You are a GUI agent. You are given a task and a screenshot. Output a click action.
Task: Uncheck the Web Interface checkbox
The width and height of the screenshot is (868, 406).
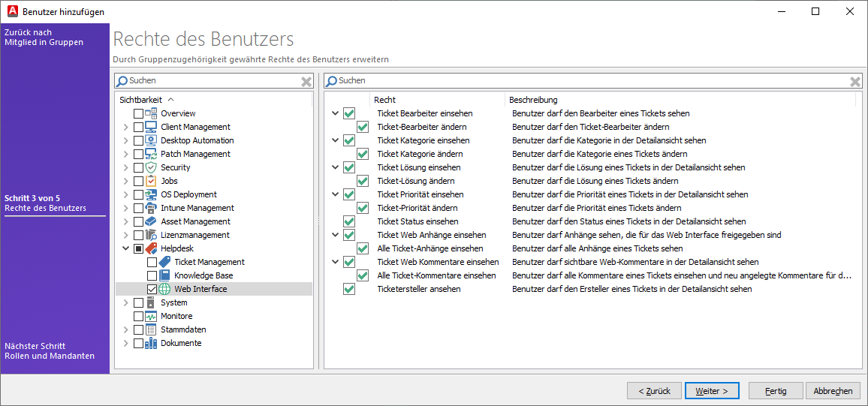[x=152, y=289]
